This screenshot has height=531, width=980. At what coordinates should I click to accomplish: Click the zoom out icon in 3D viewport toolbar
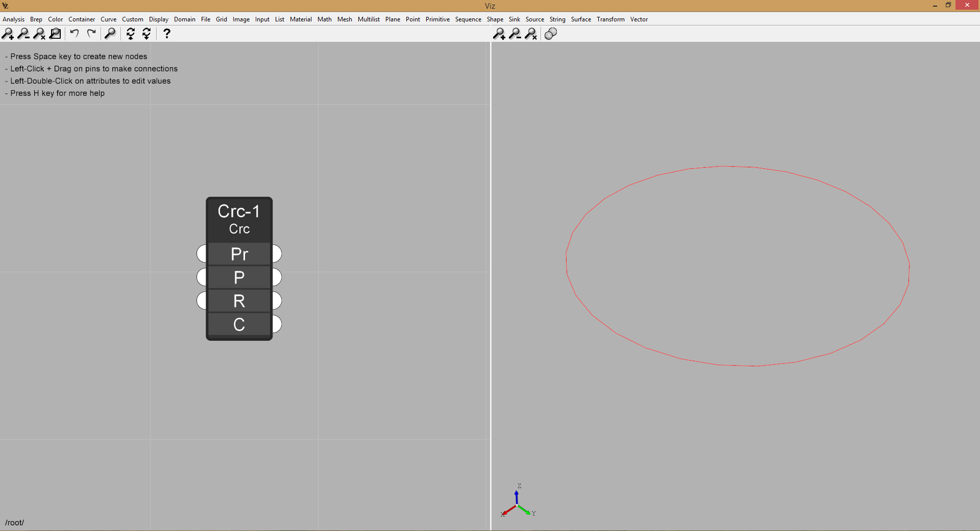coord(515,34)
